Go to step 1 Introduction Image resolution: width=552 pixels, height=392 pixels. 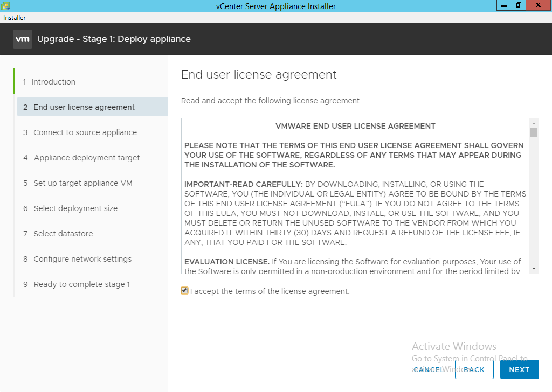49,82
